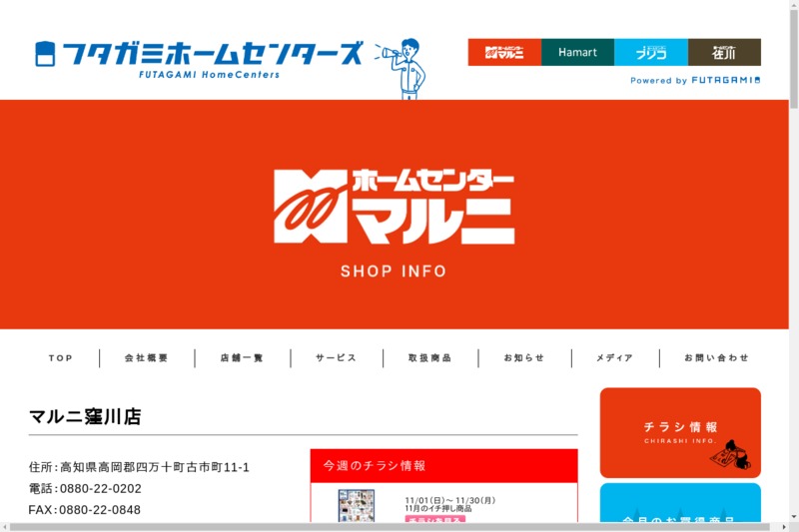Click the 今週のチラシ情報 header
This screenshot has height=532, width=799.
[x=443, y=466]
